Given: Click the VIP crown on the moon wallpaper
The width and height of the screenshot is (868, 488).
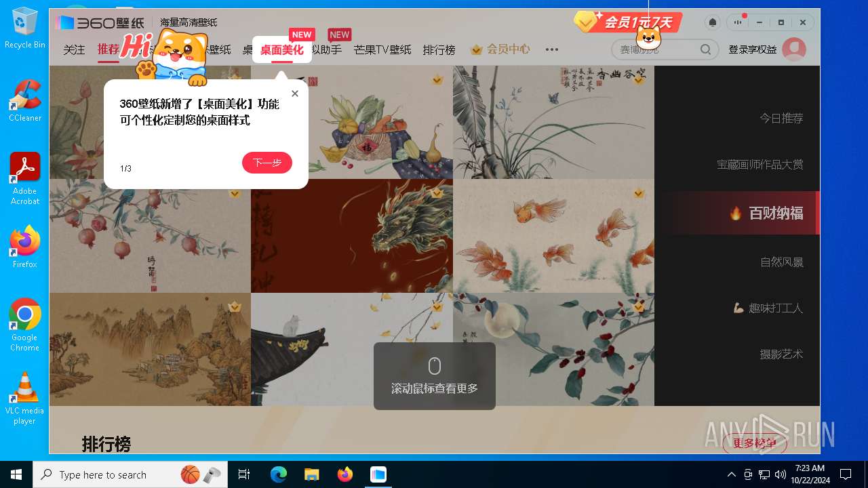Looking at the screenshot, I should click(x=639, y=307).
